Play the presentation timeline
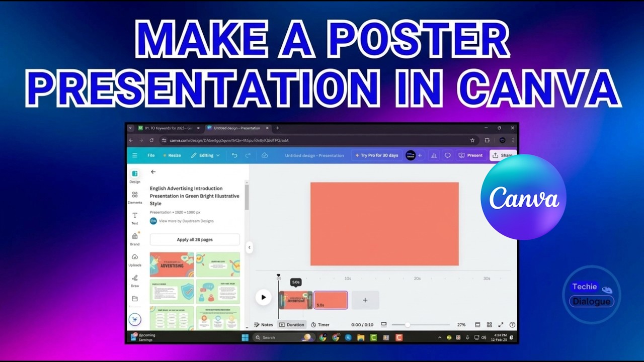Viewport: 644px width, 362px height. (x=263, y=297)
